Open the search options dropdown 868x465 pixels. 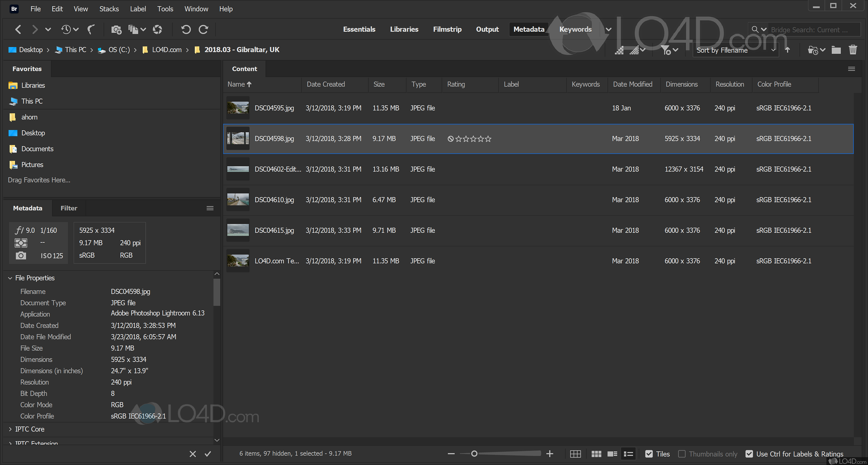point(760,30)
